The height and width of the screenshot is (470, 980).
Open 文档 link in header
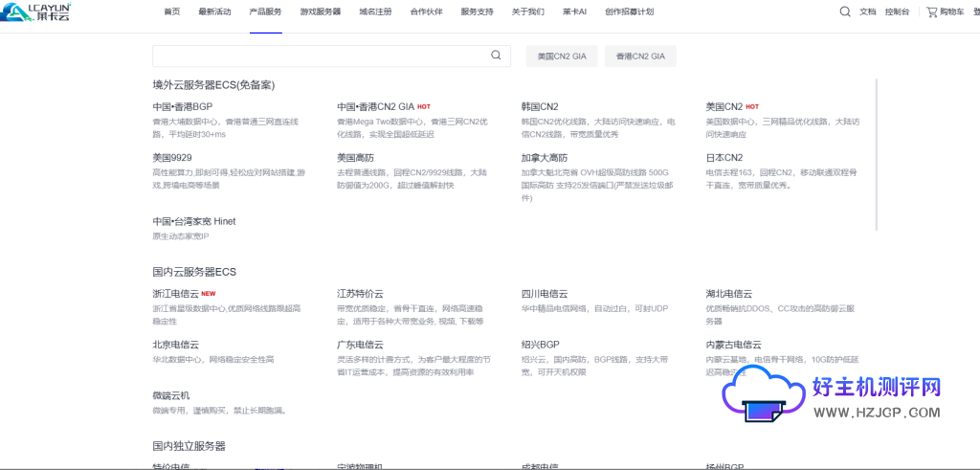pyautogui.click(x=867, y=11)
